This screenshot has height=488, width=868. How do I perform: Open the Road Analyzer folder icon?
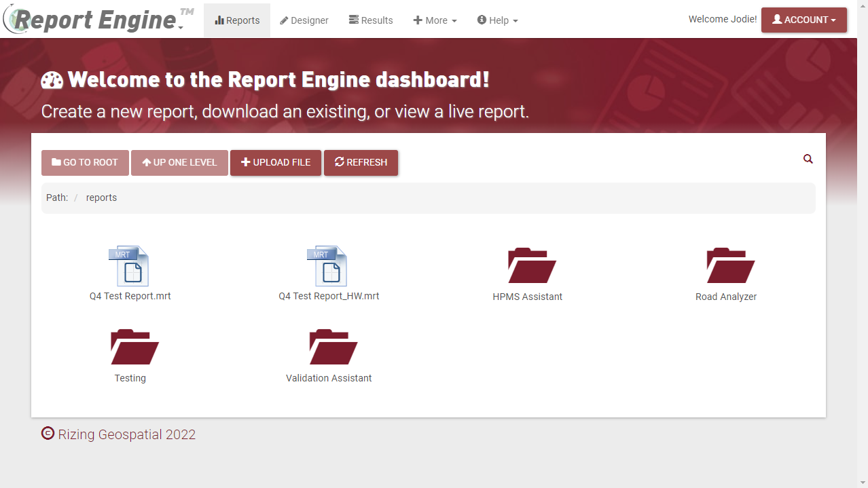point(731,265)
